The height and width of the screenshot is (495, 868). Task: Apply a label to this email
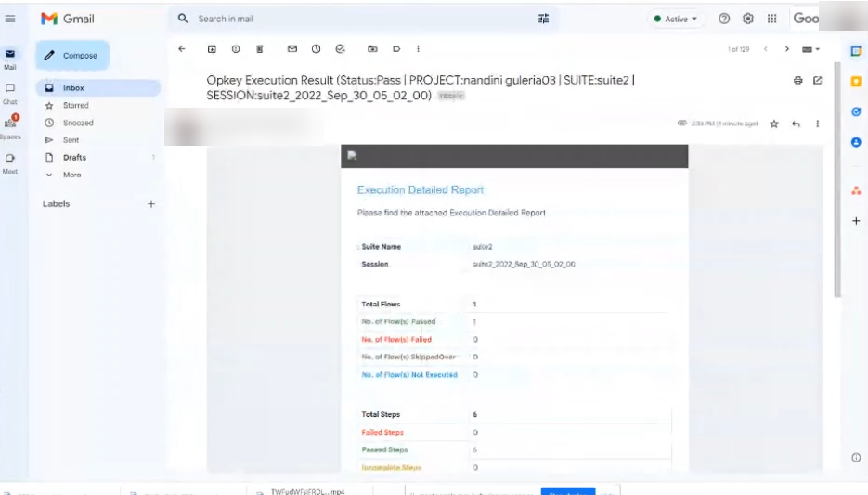pos(396,48)
